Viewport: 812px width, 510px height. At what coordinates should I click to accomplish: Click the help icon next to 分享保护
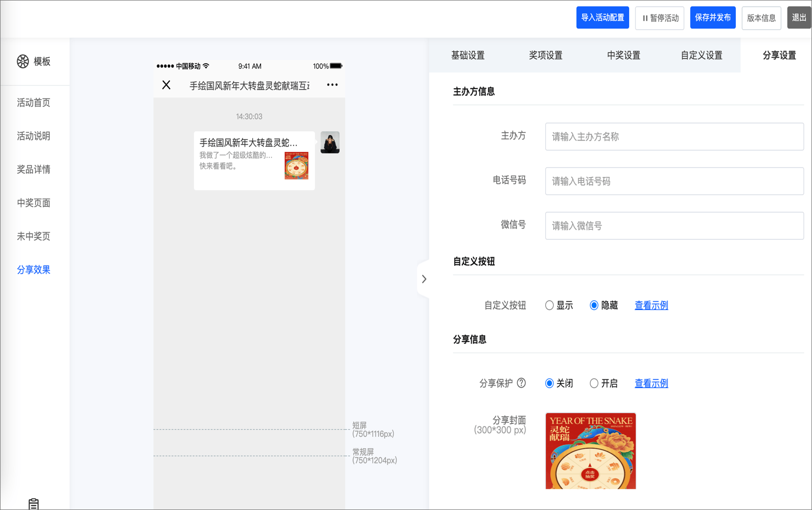click(521, 383)
